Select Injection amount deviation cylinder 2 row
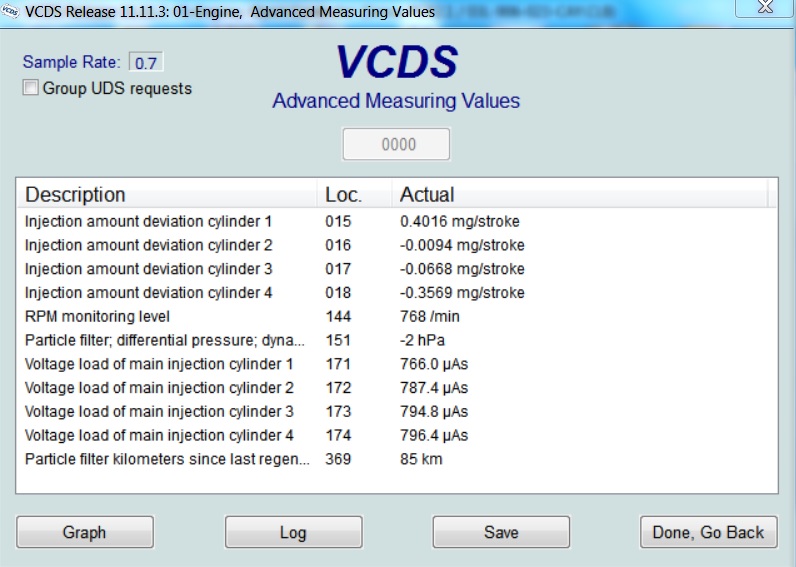This screenshot has height=567, width=796. coord(148,245)
